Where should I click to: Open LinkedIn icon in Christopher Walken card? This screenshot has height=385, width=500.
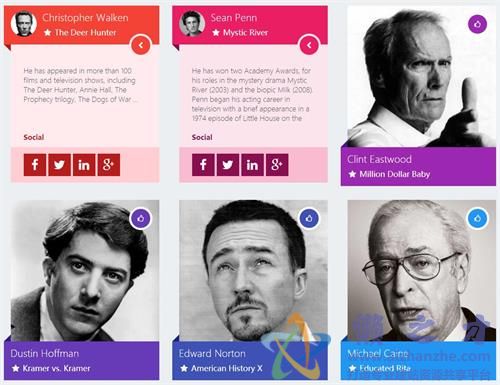click(x=84, y=165)
